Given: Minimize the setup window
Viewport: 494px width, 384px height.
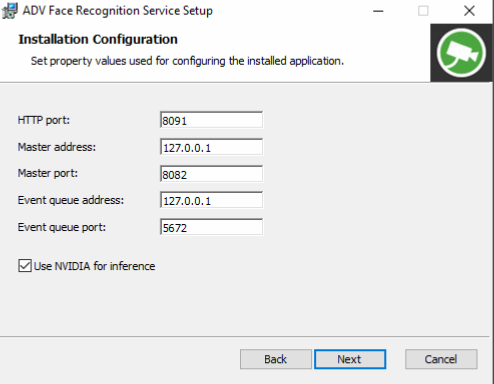Looking at the screenshot, I should point(378,11).
